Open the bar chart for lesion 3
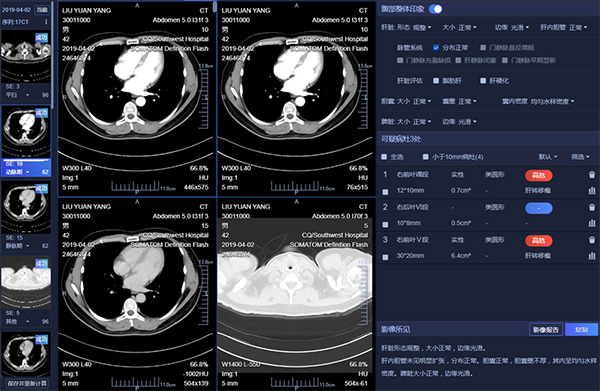Image resolution: width=600 pixels, height=391 pixels. pyautogui.click(x=592, y=256)
